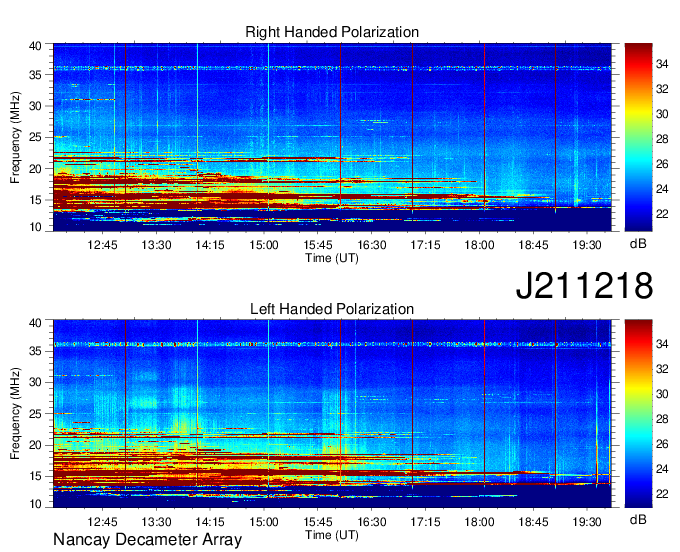Click the 13:30 tick label on top plot
This screenshot has width=680, height=552.
click(156, 245)
